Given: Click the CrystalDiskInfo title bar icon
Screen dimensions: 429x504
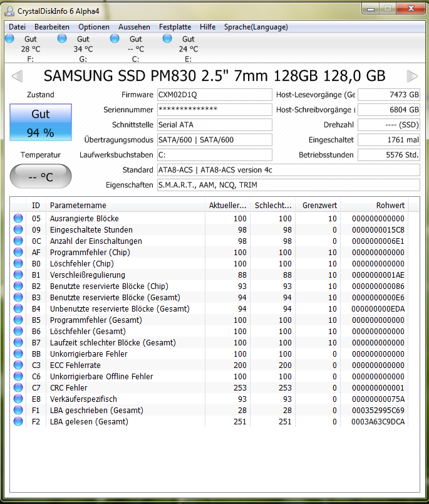Looking at the screenshot, I should pyautogui.click(x=9, y=11).
